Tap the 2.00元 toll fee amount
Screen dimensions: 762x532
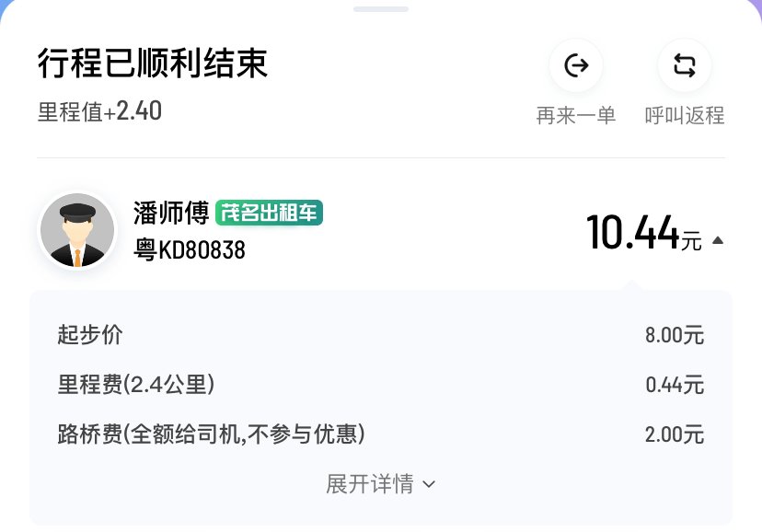(674, 434)
